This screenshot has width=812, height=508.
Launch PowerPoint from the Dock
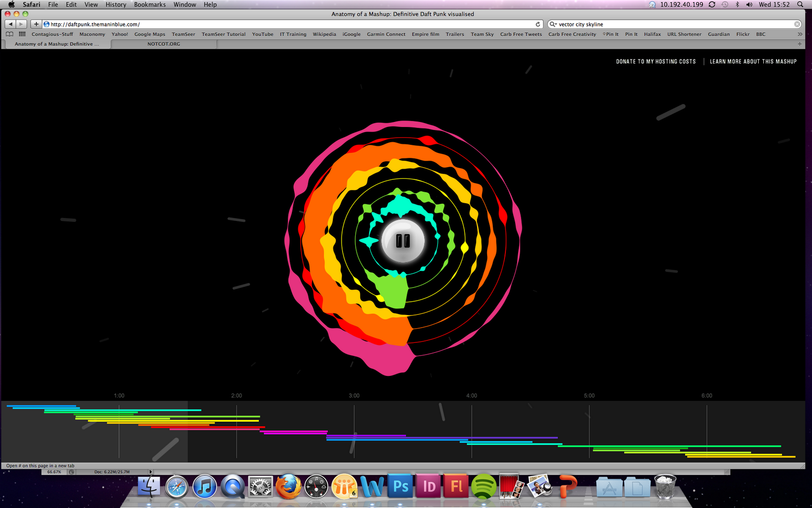568,487
